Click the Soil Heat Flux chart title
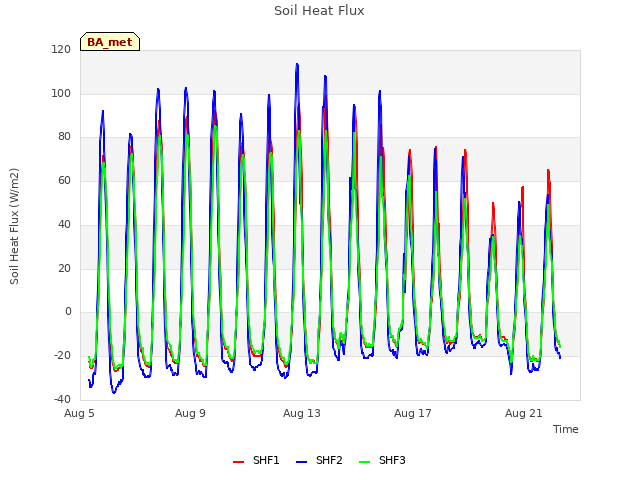Screen dimensions: 640x480 coord(319,11)
